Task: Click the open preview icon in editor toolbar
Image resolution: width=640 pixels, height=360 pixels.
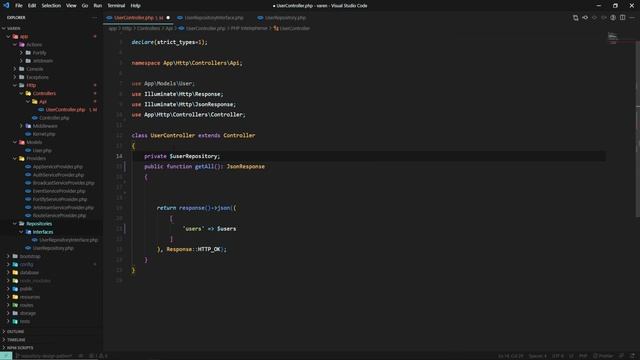Action: click(x=613, y=18)
